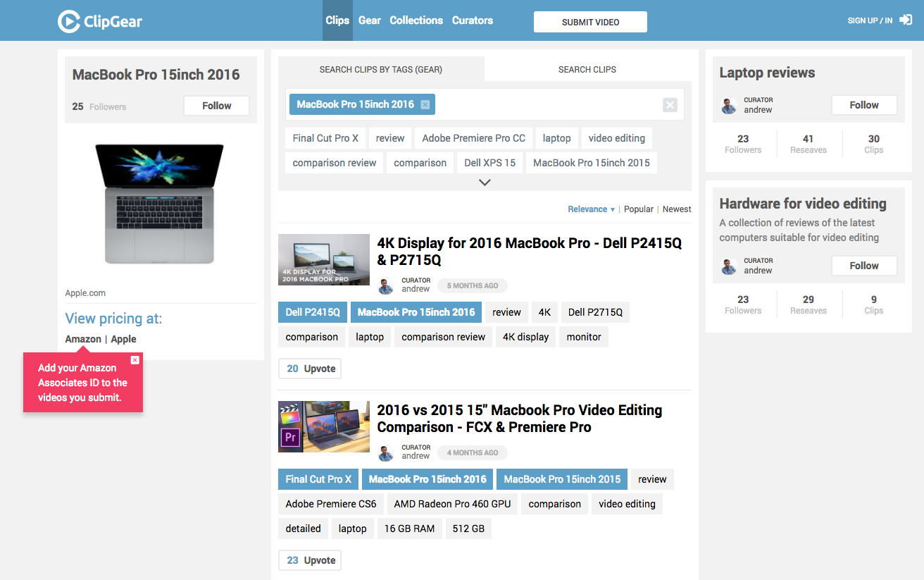Open the Laptop reviews collection title
924x580 pixels.
pos(767,73)
